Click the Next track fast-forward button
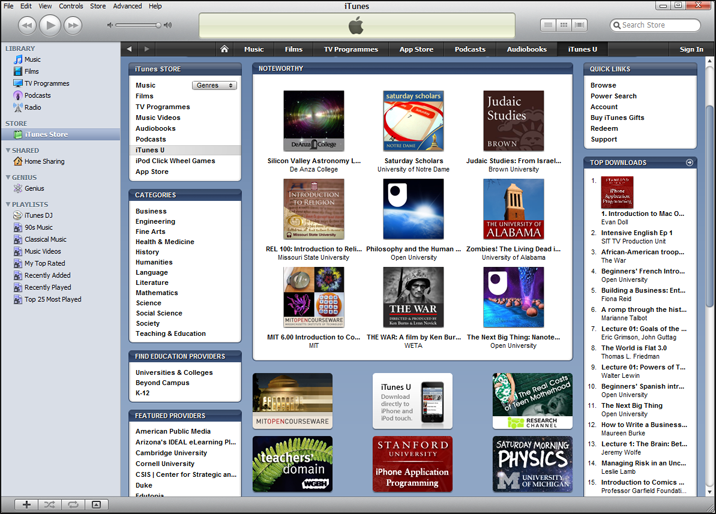Image resolution: width=716 pixels, height=514 pixels. (73, 25)
